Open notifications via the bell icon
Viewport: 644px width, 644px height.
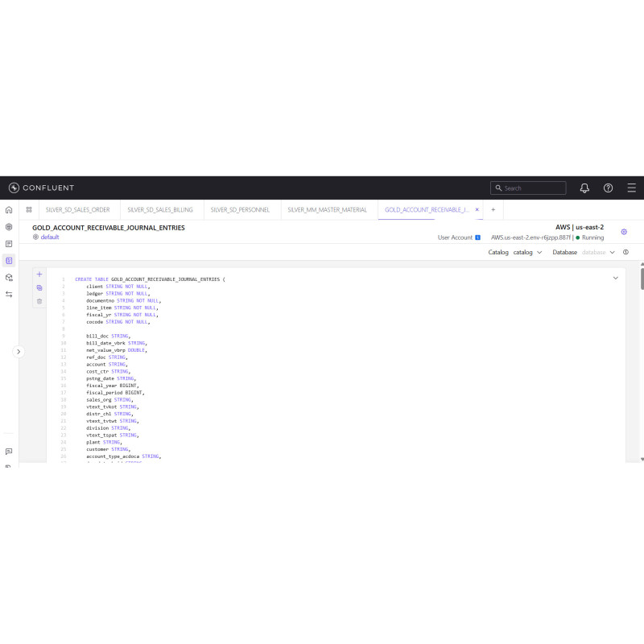click(x=584, y=188)
